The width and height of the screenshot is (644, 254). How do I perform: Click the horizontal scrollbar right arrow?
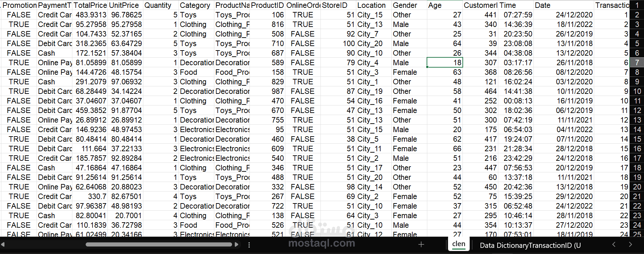(x=236, y=244)
